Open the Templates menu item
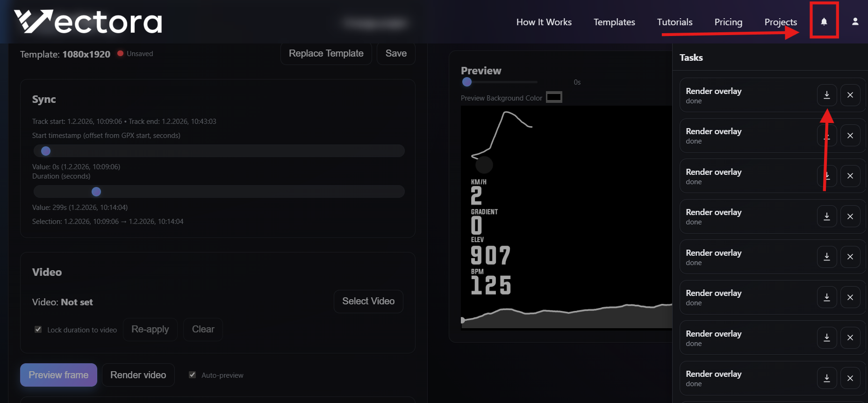The width and height of the screenshot is (868, 403). click(x=614, y=22)
